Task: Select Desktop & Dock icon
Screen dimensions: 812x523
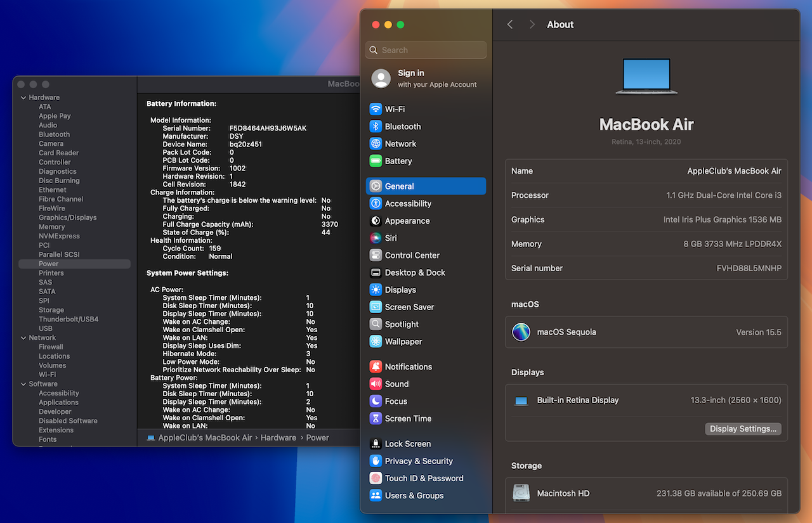Action: click(x=376, y=273)
